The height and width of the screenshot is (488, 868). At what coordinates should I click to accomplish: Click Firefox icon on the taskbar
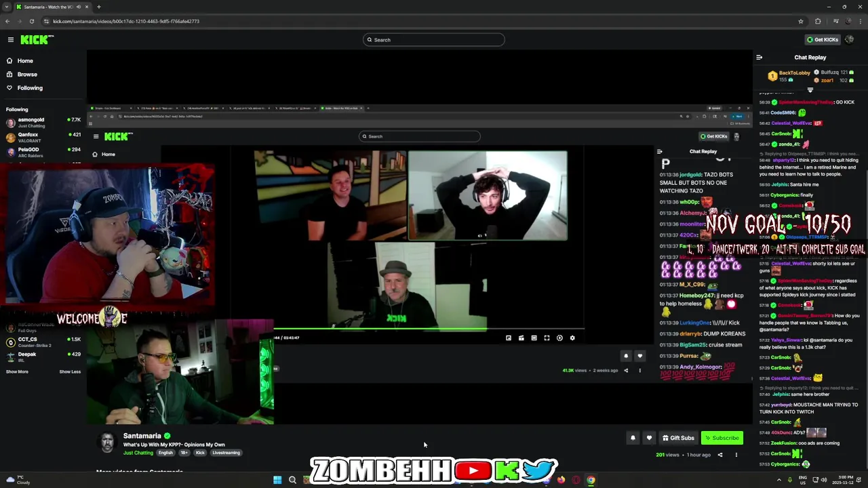[561, 480]
